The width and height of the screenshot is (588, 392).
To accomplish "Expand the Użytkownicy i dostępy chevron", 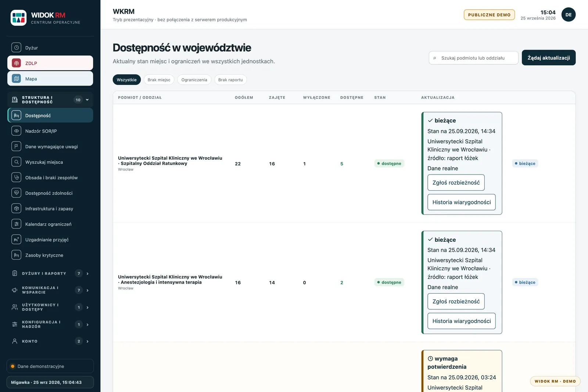I will (x=87, y=307).
